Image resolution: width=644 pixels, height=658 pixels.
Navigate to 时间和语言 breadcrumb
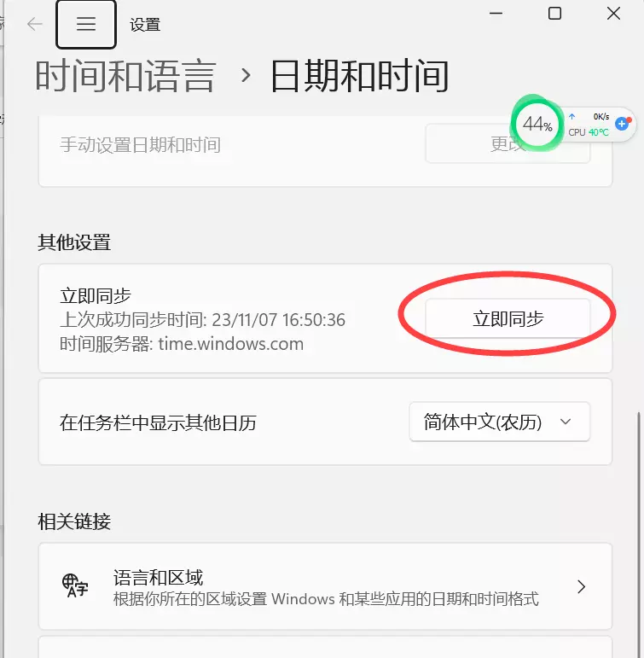[x=125, y=76]
